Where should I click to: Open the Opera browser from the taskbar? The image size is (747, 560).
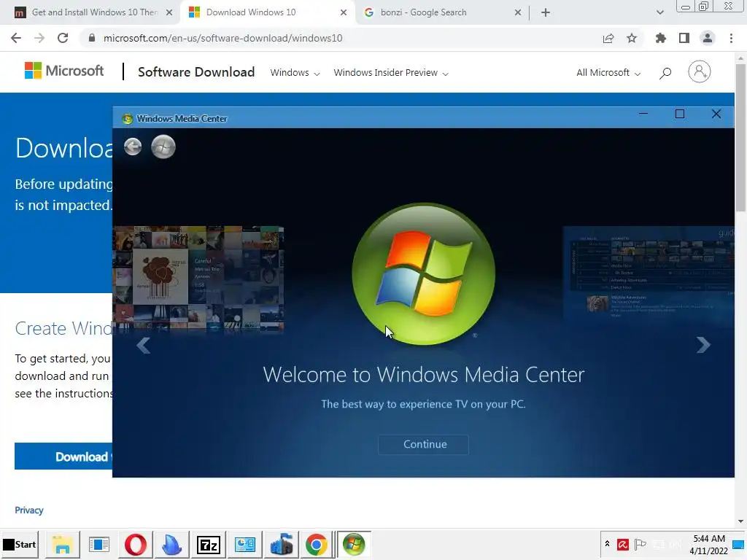click(x=135, y=544)
